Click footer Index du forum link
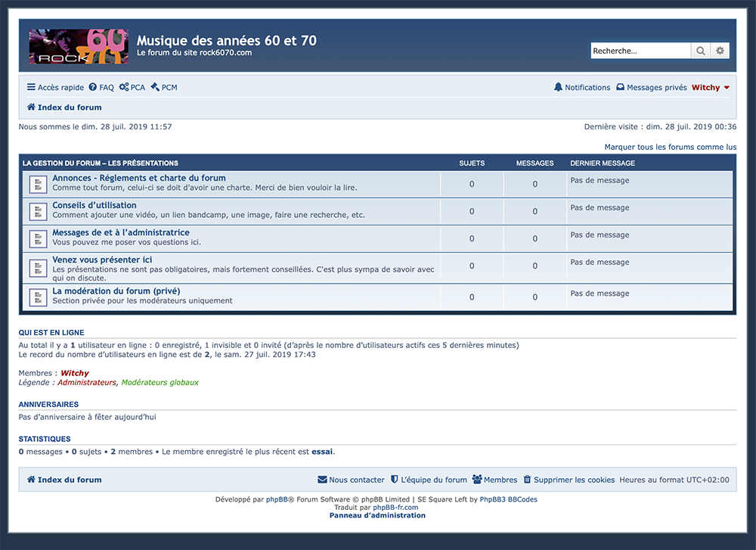 point(64,480)
